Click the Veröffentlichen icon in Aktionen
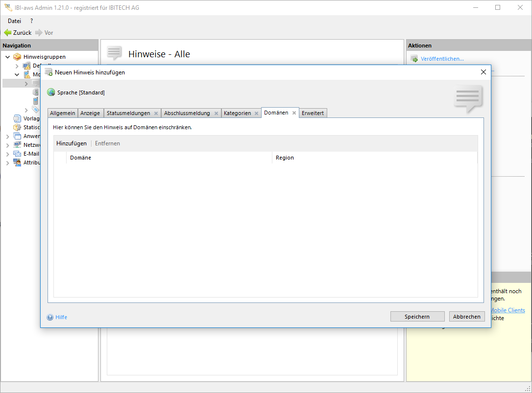 414,59
